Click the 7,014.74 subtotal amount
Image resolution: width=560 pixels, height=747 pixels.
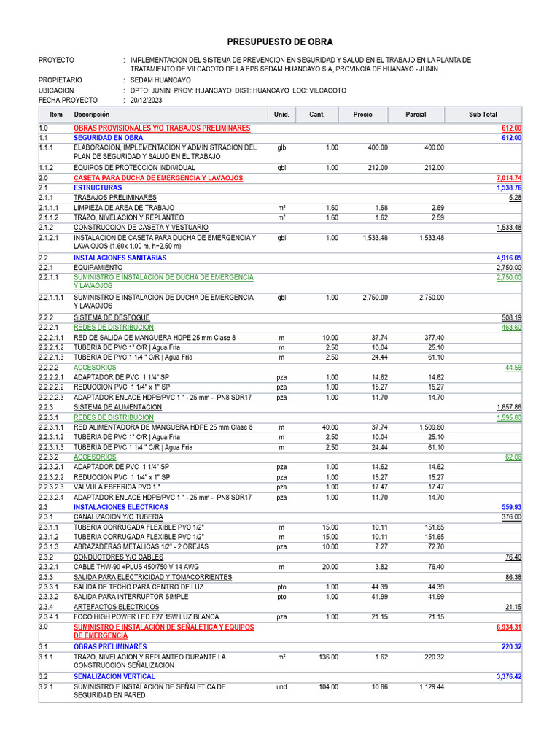(x=509, y=178)
